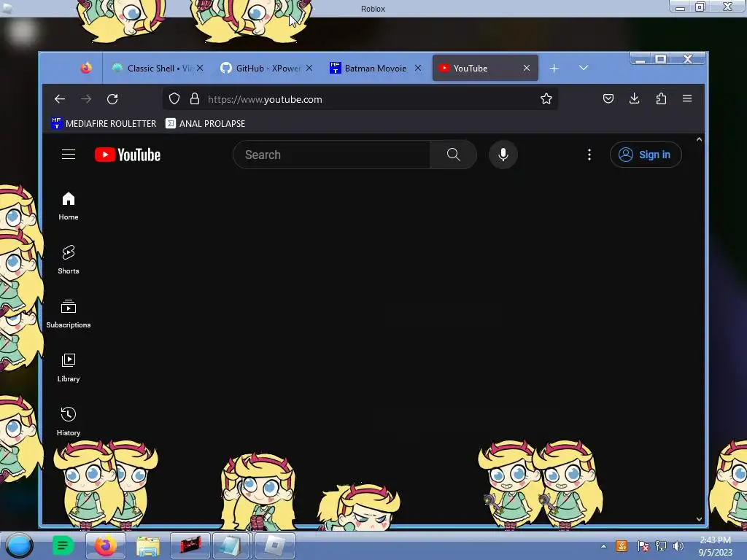The image size is (747, 560).
Task: Open the Windows Start orb
Action: [x=19, y=545]
